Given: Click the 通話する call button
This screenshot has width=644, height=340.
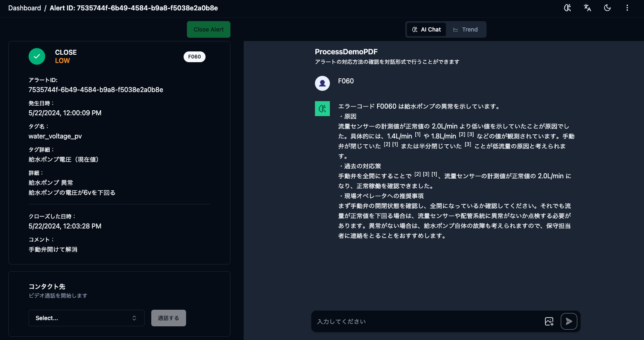Looking at the screenshot, I should pos(169,318).
